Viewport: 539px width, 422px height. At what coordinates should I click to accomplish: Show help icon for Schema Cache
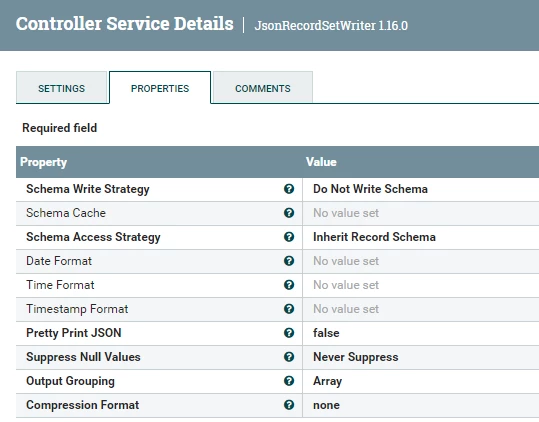[x=289, y=213]
